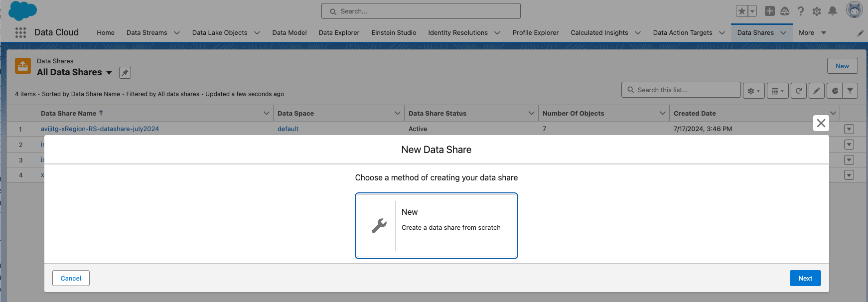Expand the Identity Resolutions chevron
The image size is (868, 302).
tap(497, 33)
